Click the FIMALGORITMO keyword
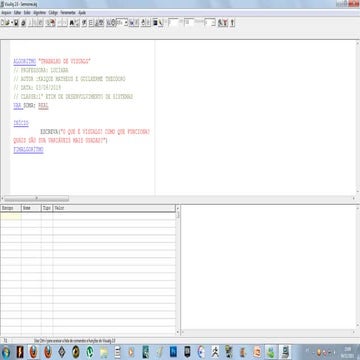Viewport: 360px width, 360px height. point(28,150)
